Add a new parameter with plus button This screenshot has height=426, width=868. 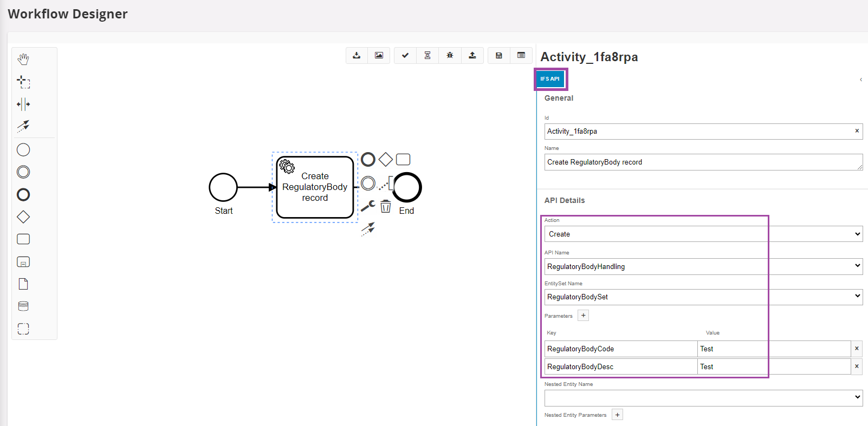click(x=583, y=316)
